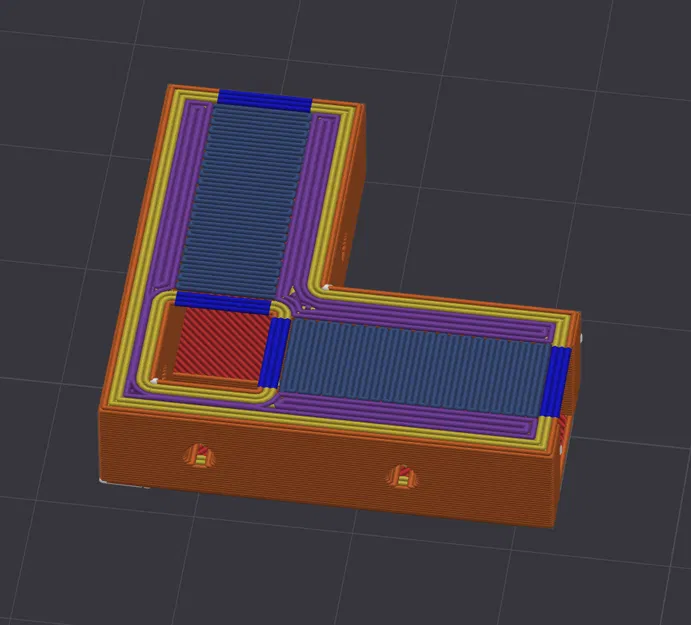Viewport: 691px width, 625px height.
Task: Select the red diagonal infill square on model
Action: 222,345
